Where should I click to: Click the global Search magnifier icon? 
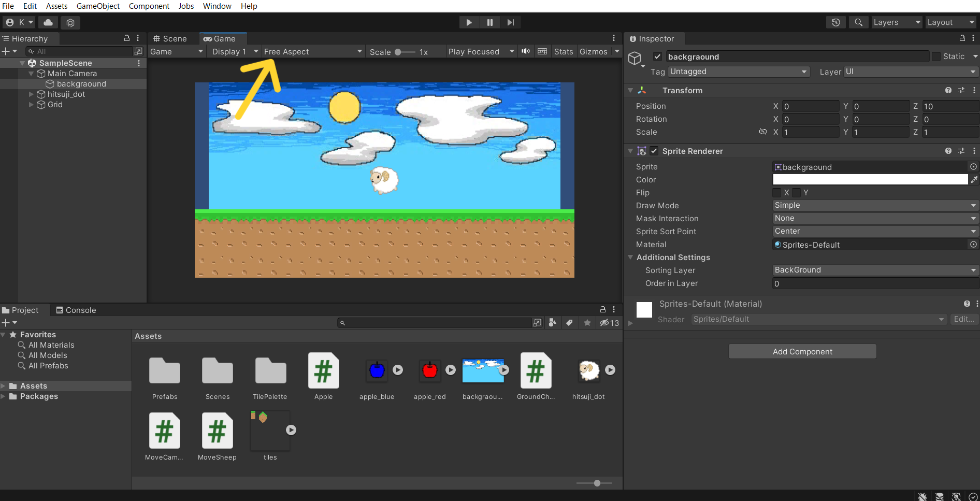click(x=858, y=22)
